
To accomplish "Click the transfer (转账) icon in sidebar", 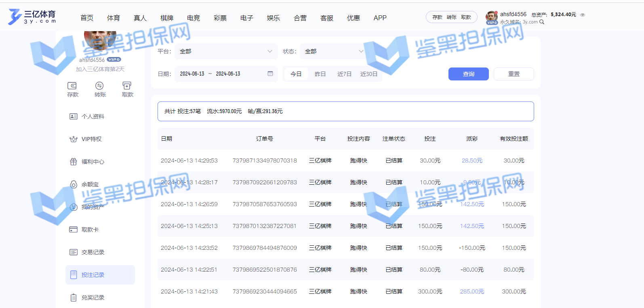I will (x=99, y=86).
